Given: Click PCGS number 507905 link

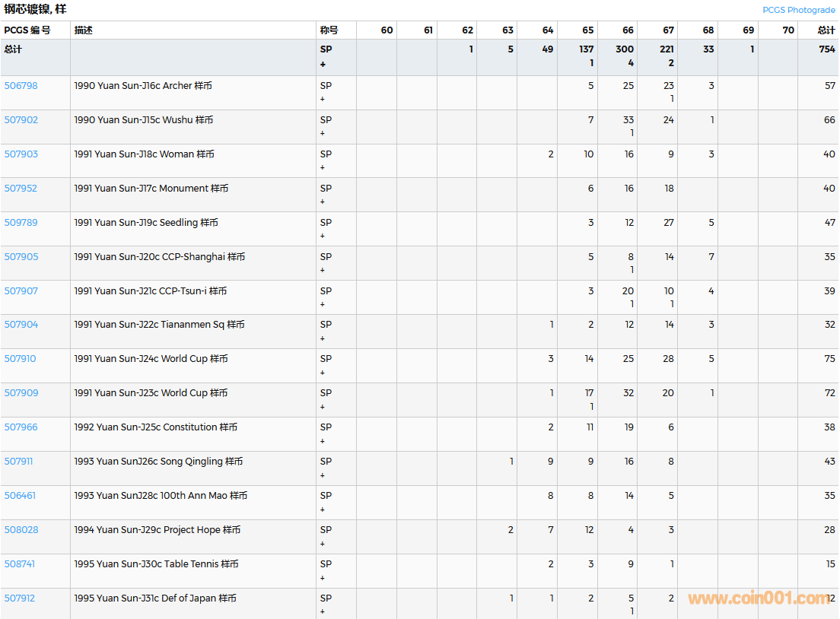Looking at the screenshot, I should point(21,257).
